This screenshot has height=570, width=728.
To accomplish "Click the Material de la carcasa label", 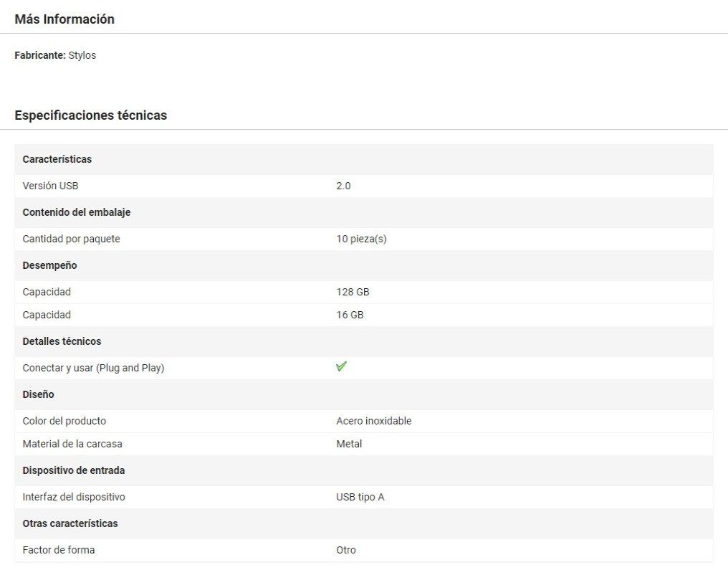I will tap(72, 444).
